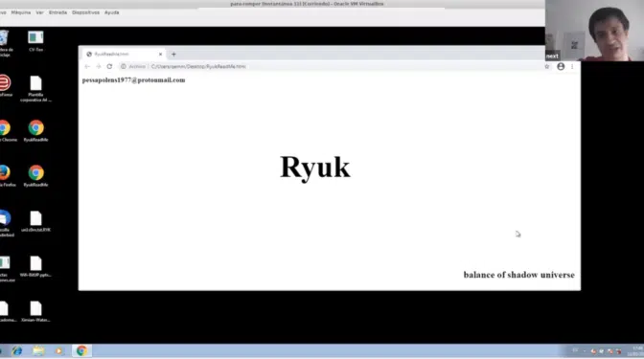Click the pessapolens1977@protonmail.com email text
Image resolution: width=644 pixels, height=359 pixels.
tap(133, 80)
